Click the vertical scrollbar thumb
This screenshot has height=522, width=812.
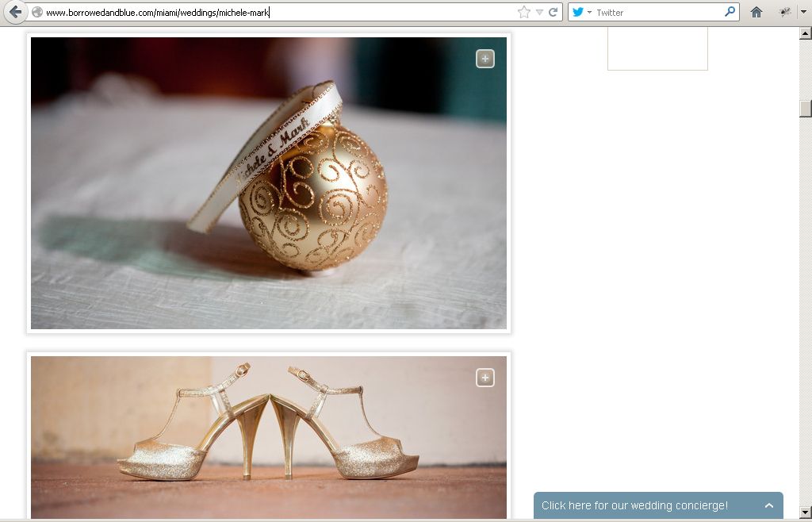(x=806, y=108)
